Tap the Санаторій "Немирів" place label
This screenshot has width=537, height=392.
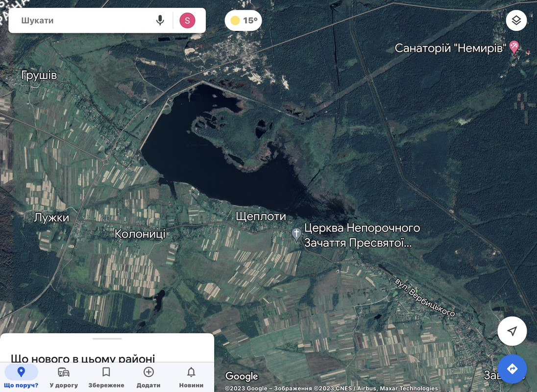click(x=450, y=48)
